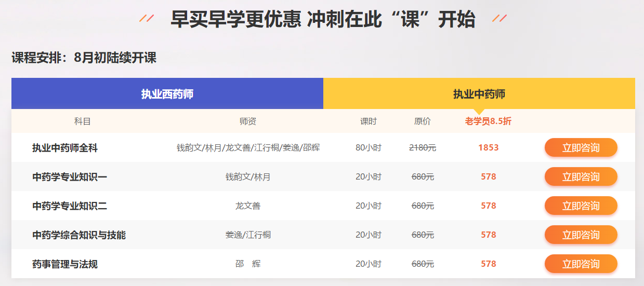Select the 中药学专业知识一 course title
The image size is (644, 286).
70,177
